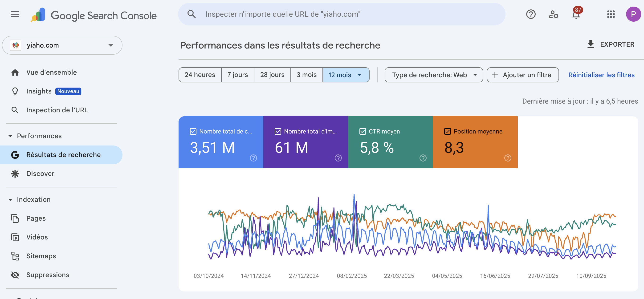Click the purple Nombre total d'impressions card
This screenshot has height=299, width=644.
[x=305, y=142]
